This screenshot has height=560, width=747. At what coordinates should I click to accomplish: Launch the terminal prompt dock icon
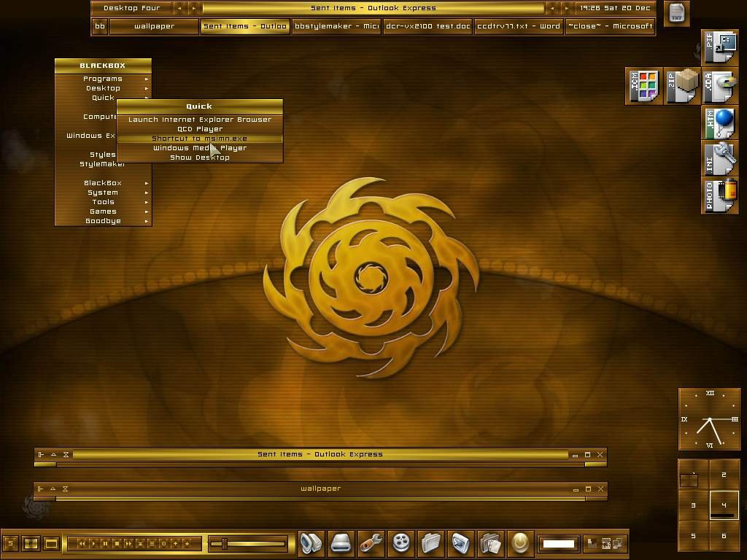(x=461, y=542)
